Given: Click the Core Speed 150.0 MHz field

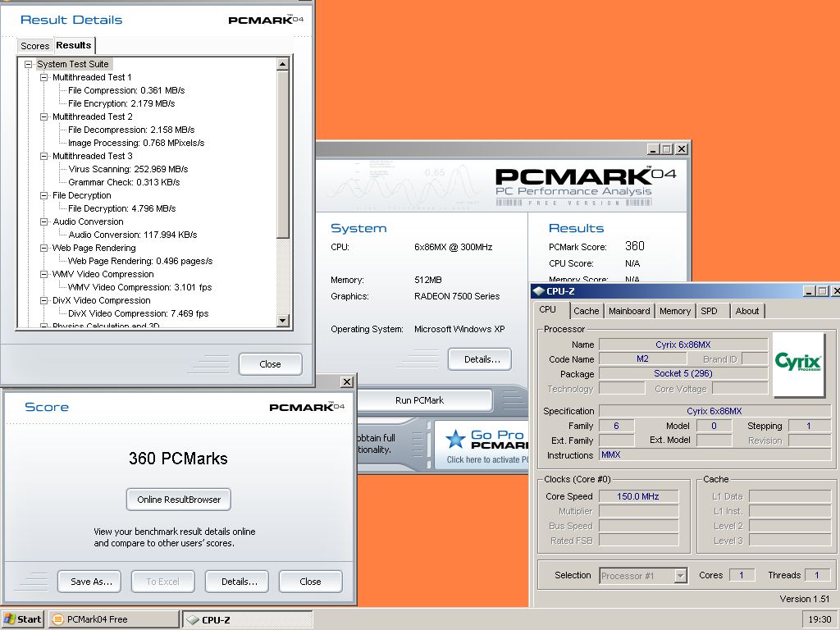Looking at the screenshot, I should [638, 496].
